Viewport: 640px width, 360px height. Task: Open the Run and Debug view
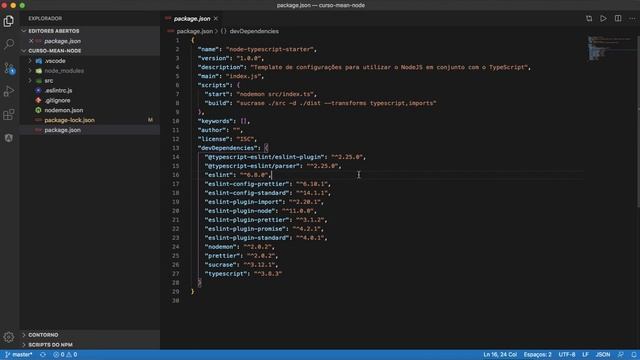[x=9, y=91]
